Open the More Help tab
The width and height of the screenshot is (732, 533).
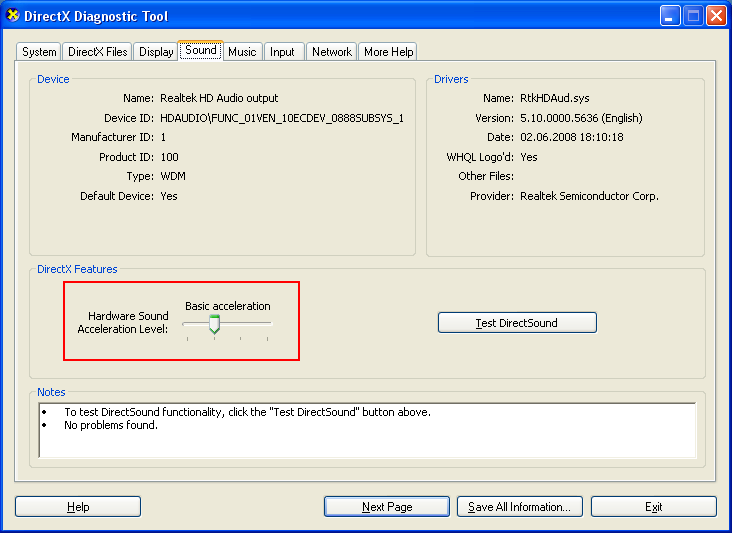(x=388, y=51)
